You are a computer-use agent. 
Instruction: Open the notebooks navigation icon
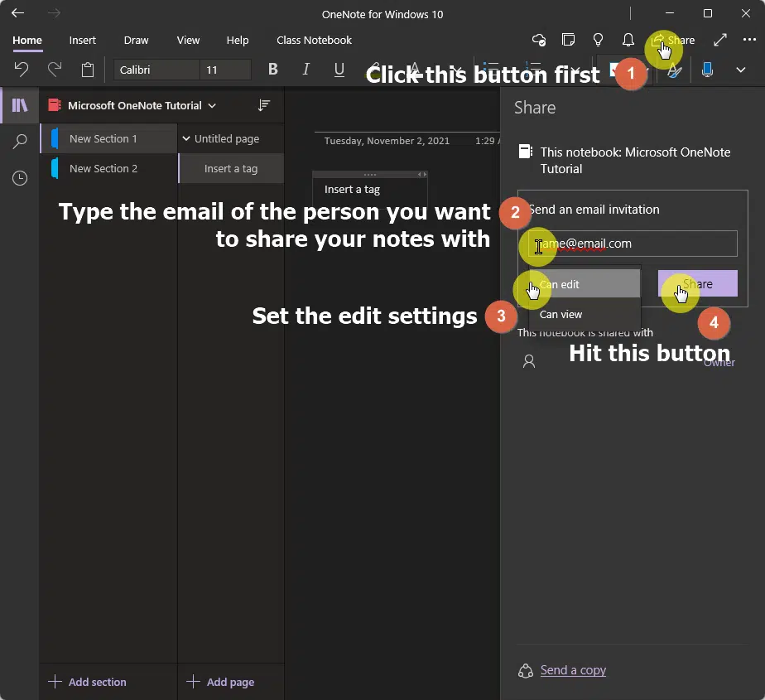pyautogui.click(x=20, y=105)
